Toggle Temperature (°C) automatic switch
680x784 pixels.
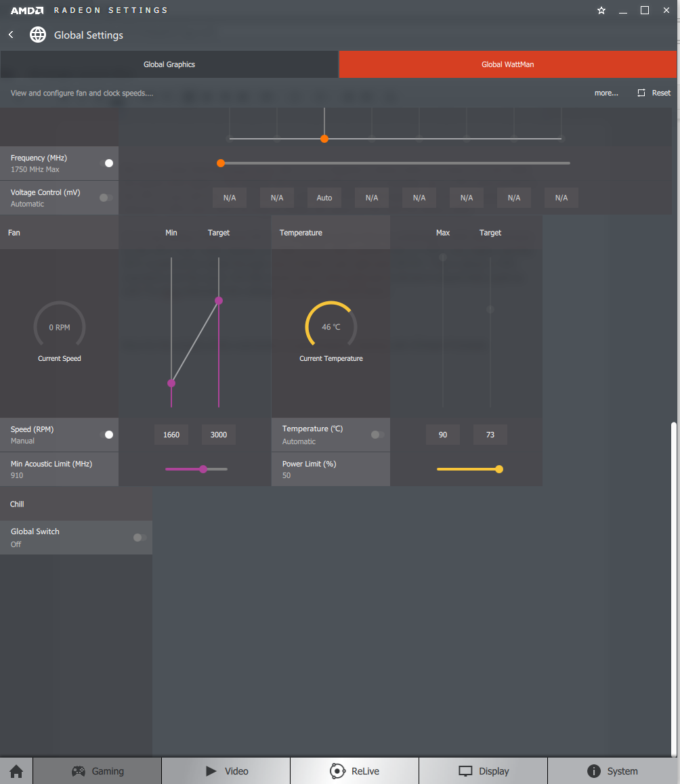(378, 435)
